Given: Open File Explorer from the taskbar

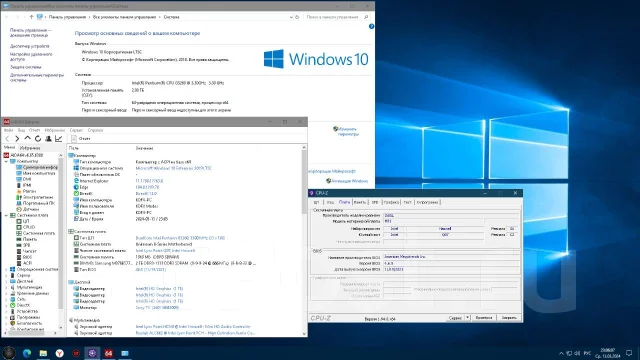Looking at the screenshot, I should pos(43,353).
